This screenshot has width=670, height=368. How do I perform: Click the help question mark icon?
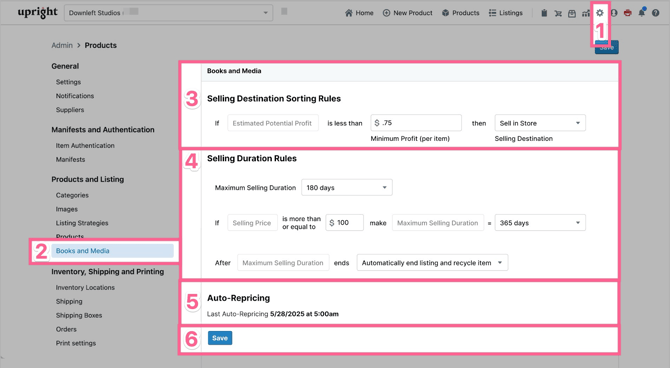(655, 13)
